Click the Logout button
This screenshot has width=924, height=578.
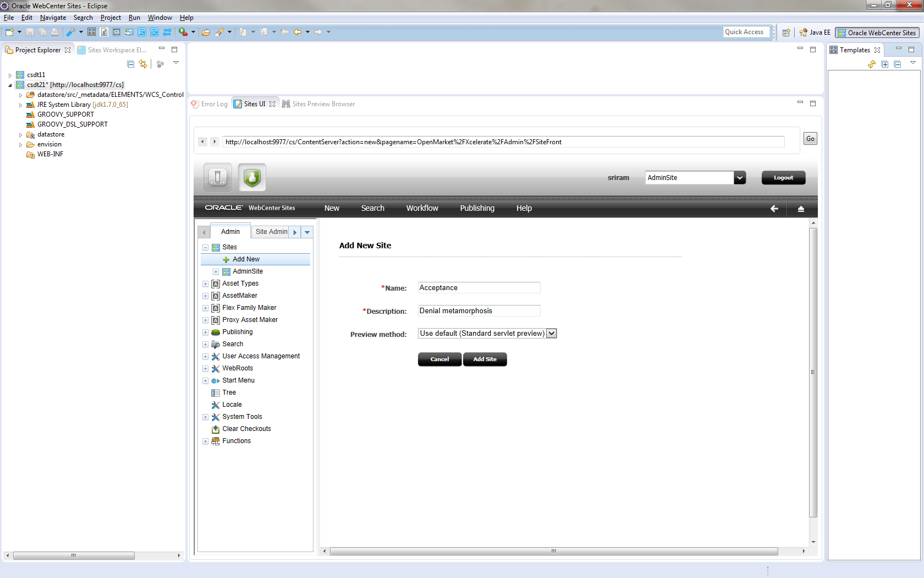pyautogui.click(x=784, y=178)
